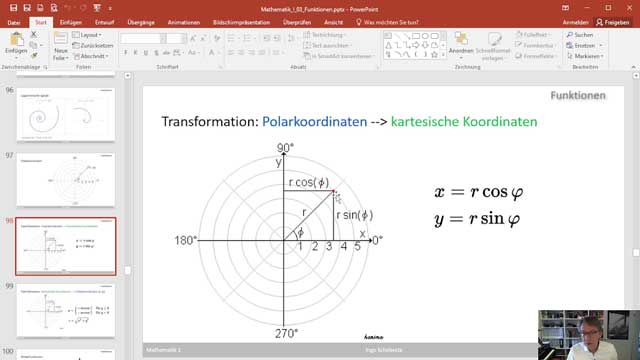This screenshot has width=640, height=360.
Task: Click the font color A icon
Action: [x=211, y=53]
